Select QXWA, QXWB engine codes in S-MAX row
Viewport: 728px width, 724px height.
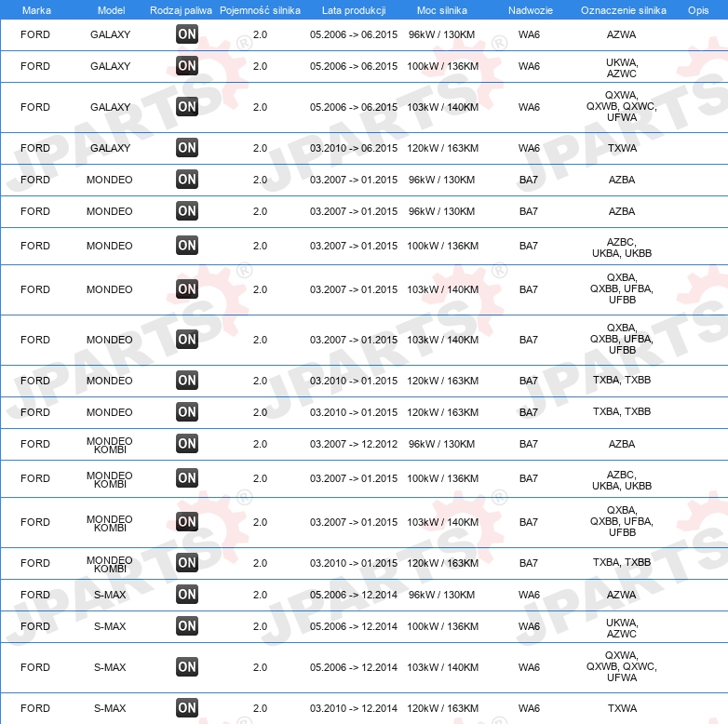point(622,666)
